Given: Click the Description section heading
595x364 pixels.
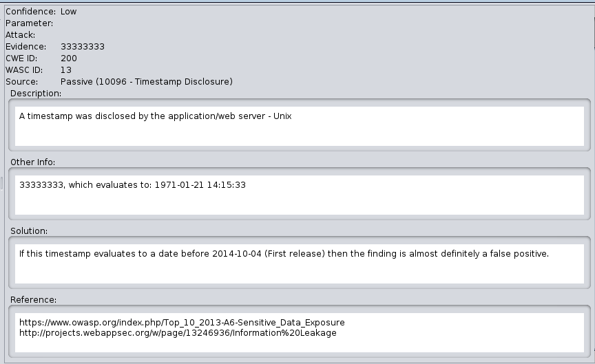Looking at the screenshot, I should point(36,94).
